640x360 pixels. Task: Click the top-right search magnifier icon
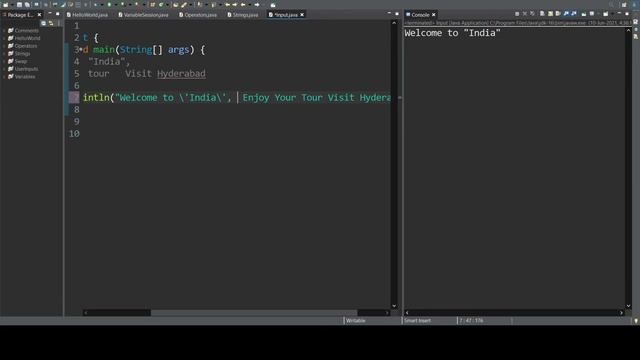tap(611, 4)
